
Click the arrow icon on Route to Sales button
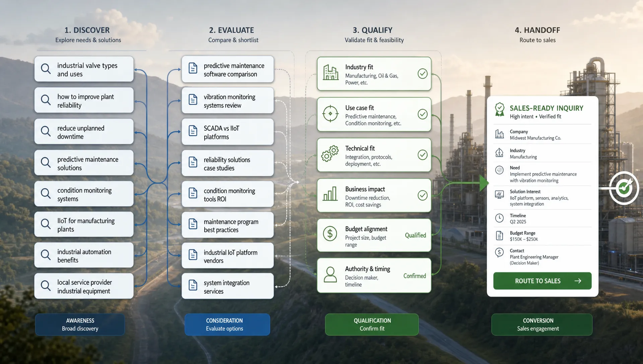point(578,281)
